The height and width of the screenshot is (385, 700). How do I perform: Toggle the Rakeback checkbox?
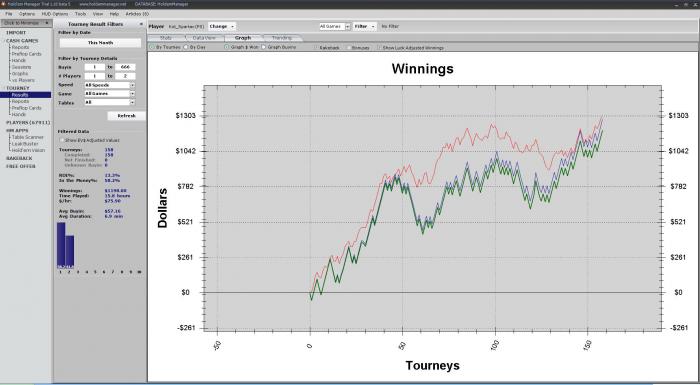coord(315,47)
